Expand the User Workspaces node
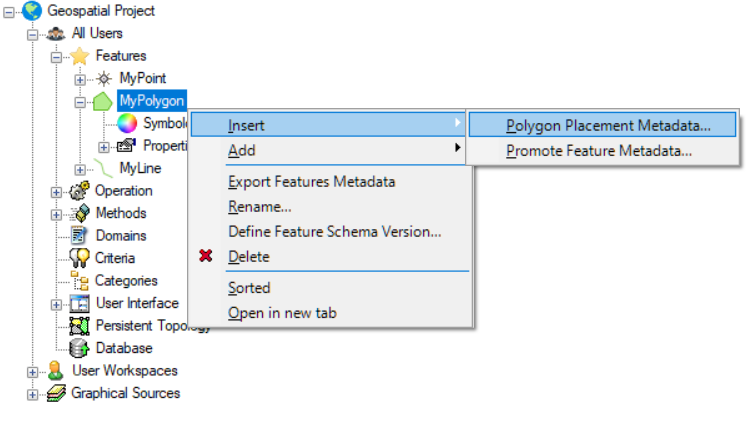This screenshot has width=750, height=425. point(33,372)
